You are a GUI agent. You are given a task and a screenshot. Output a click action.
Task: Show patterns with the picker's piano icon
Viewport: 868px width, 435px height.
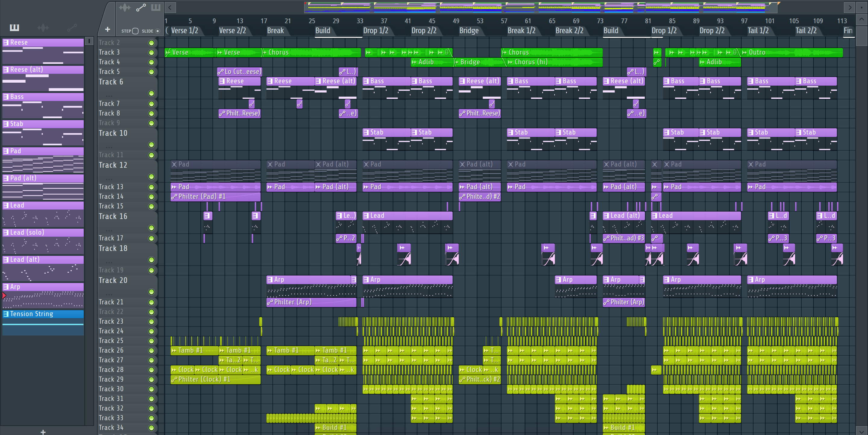point(14,28)
